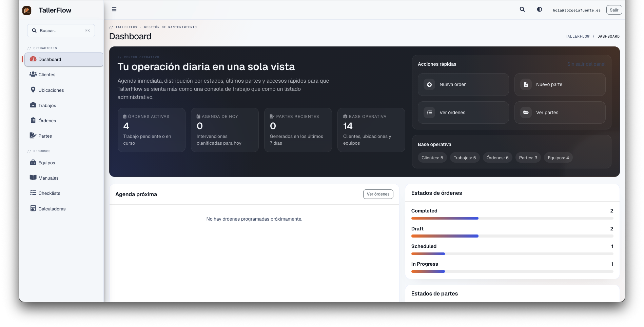Click the In Progress status label

[425, 264]
